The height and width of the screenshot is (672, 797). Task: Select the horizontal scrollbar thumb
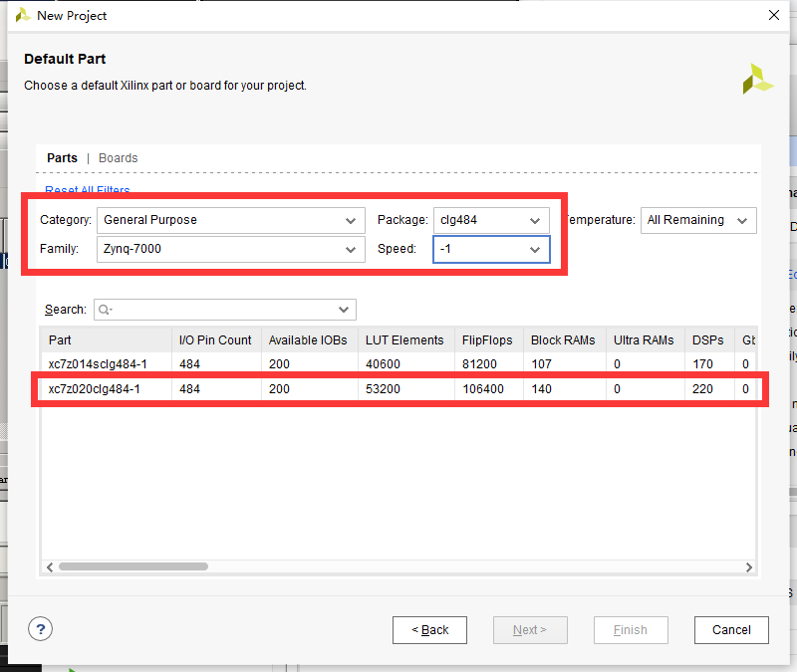pos(133,566)
